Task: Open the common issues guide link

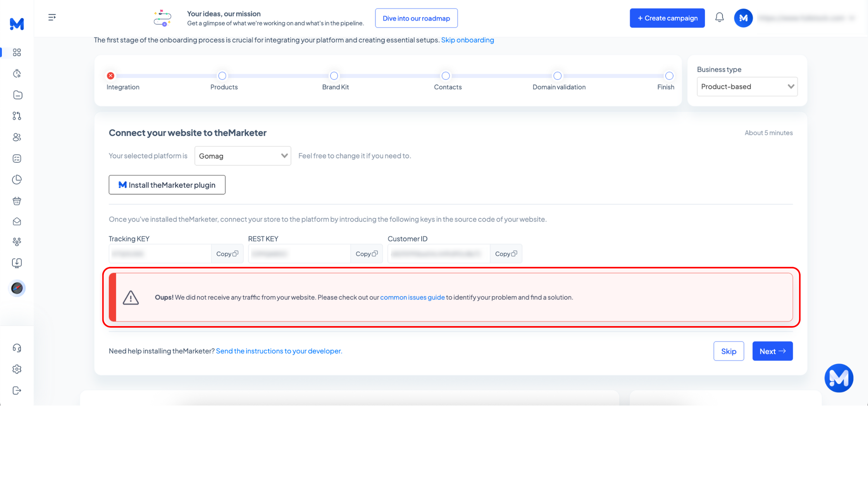Action: point(412,297)
